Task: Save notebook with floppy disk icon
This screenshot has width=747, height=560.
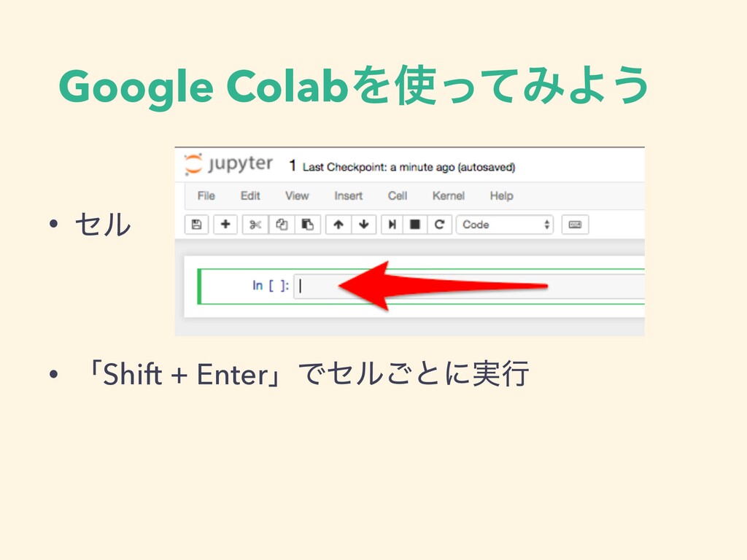Action: click(196, 225)
